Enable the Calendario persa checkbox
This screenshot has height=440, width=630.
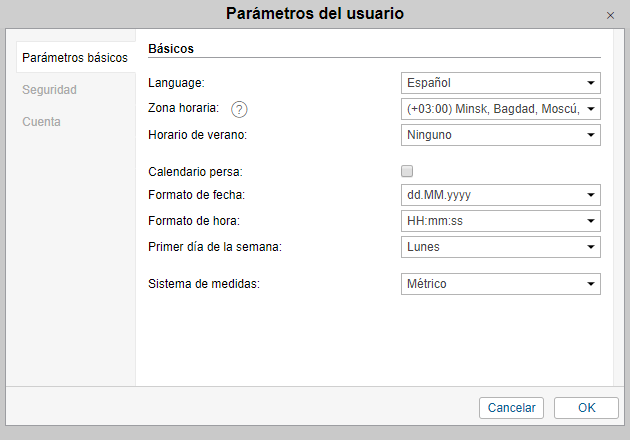pyautogui.click(x=407, y=171)
